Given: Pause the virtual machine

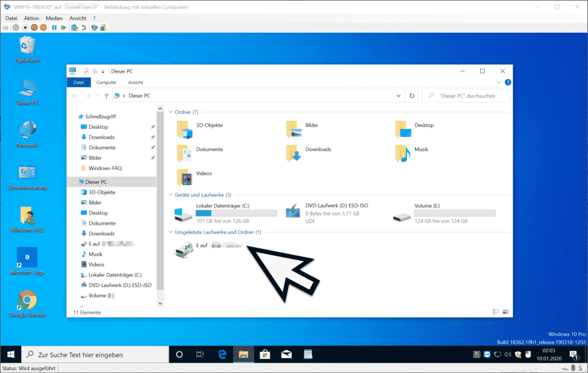Looking at the screenshot, I should pos(55,28).
